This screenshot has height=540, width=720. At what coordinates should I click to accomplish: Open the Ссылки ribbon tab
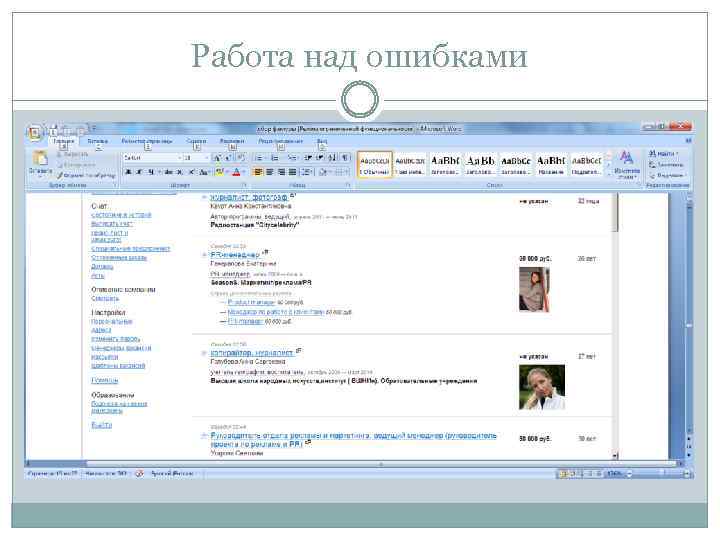[196, 141]
